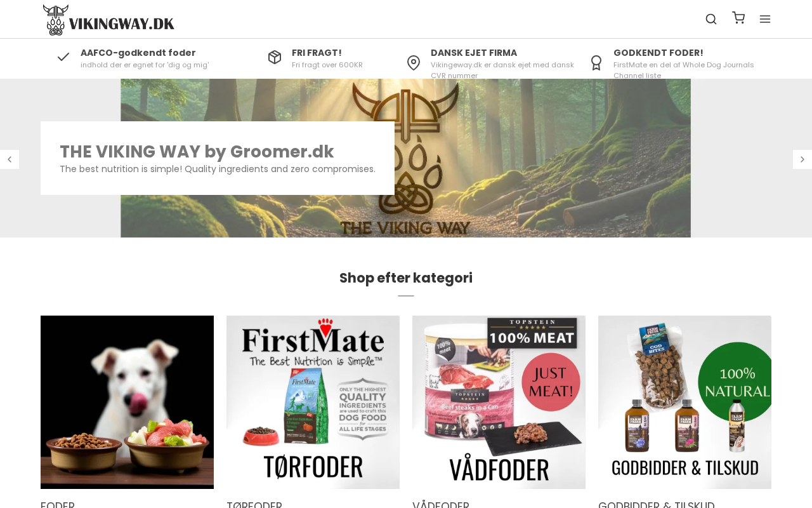Click the location pin icon
812x508 pixels.
tap(414, 63)
